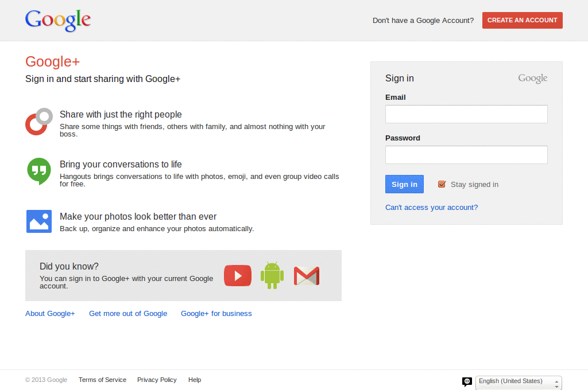
Task: Click the Gmail envelope icon
Action: [x=307, y=276]
